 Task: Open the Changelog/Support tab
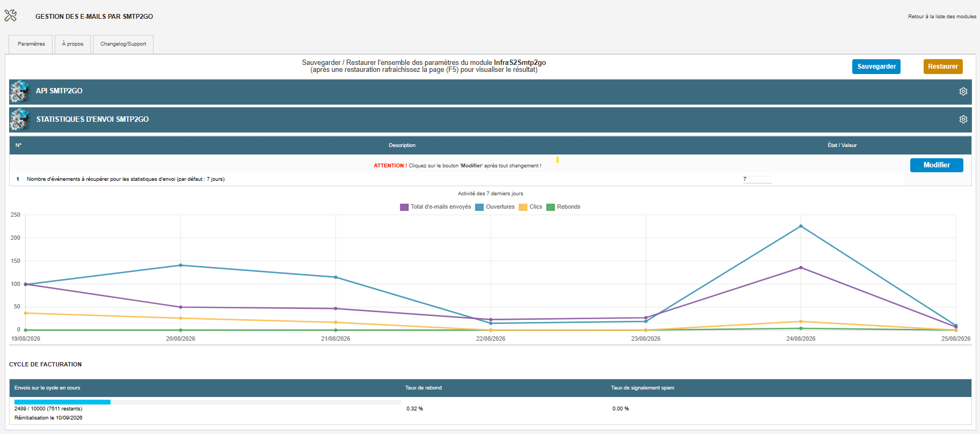pos(123,44)
